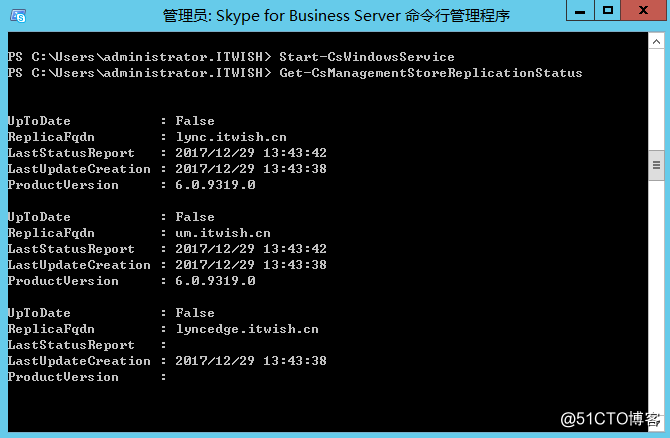Click LastStatusReport time for um.itwish.cn
The image size is (670, 438).
(251, 249)
